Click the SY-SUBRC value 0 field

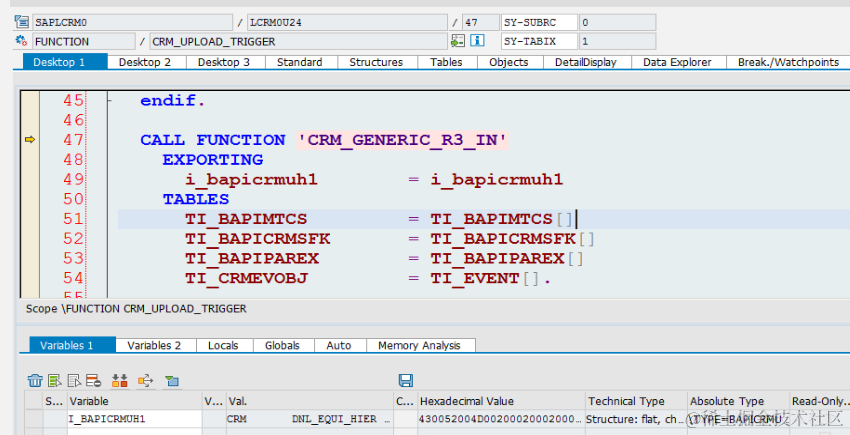617,22
